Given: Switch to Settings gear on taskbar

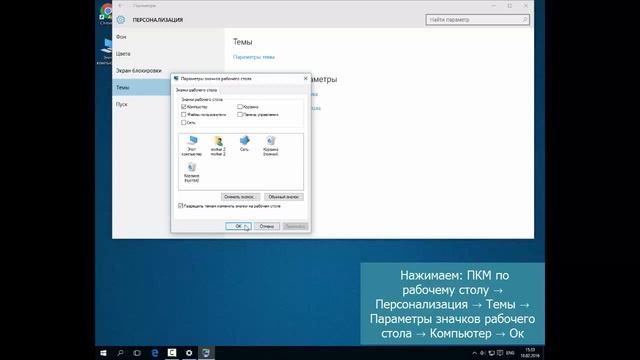Looking at the screenshot, I should [189, 353].
